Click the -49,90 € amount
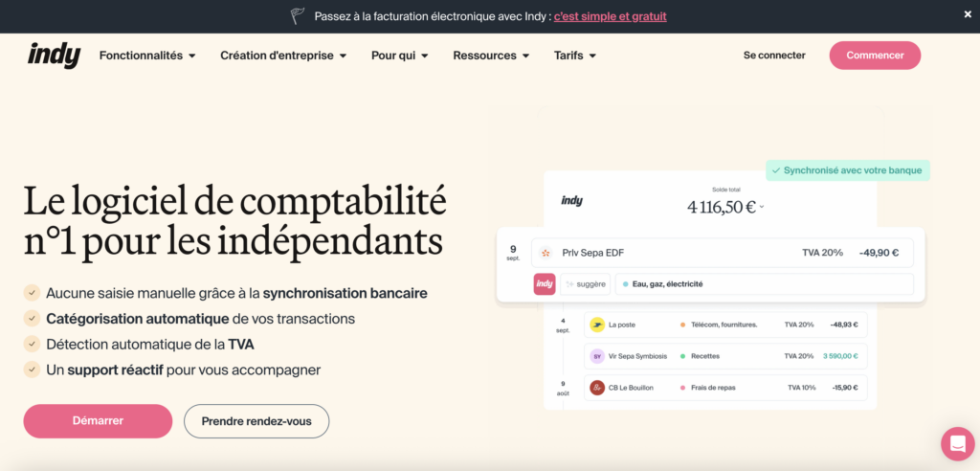The height and width of the screenshot is (471, 980). [879, 253]
